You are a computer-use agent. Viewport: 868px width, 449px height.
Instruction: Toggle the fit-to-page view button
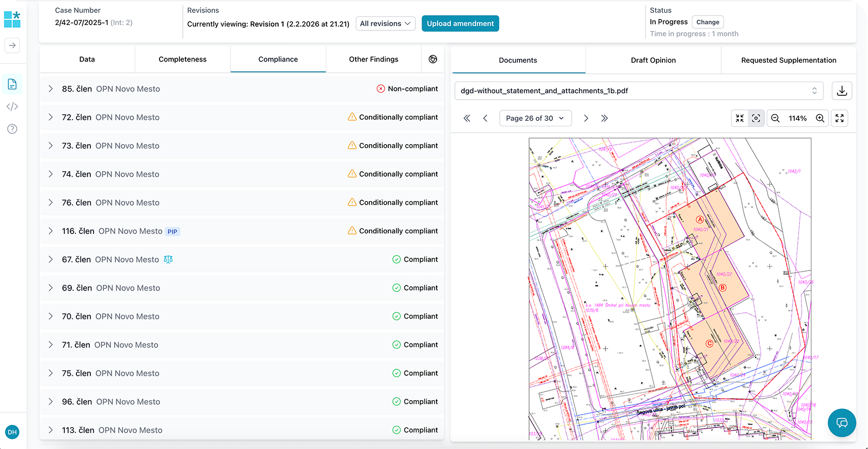coord(739,118)
